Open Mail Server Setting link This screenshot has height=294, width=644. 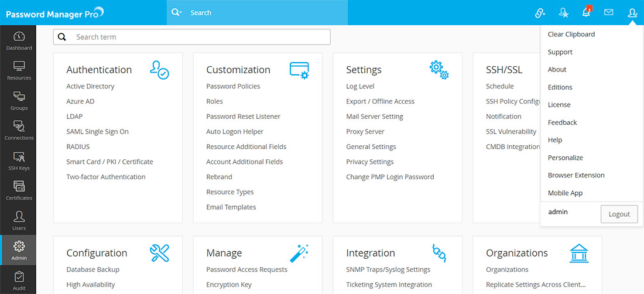[x=375, y=117]
